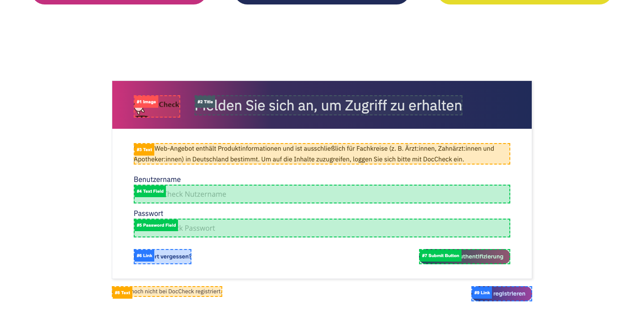644x317 pixels.
Task: Click the '#5 Password Field' annotation badge
Action: point(156,225)
